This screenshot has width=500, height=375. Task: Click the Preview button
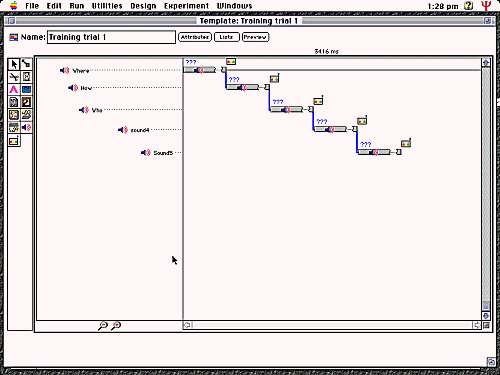click(255, 37)
